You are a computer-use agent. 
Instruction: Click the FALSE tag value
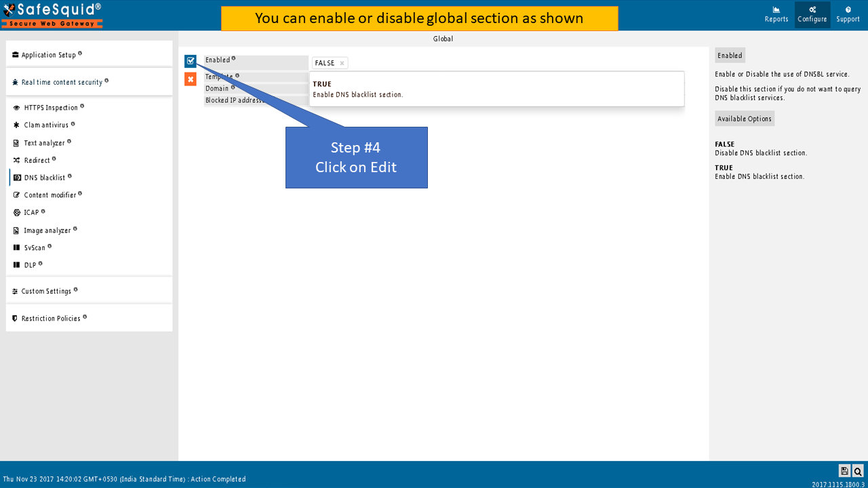325,63
